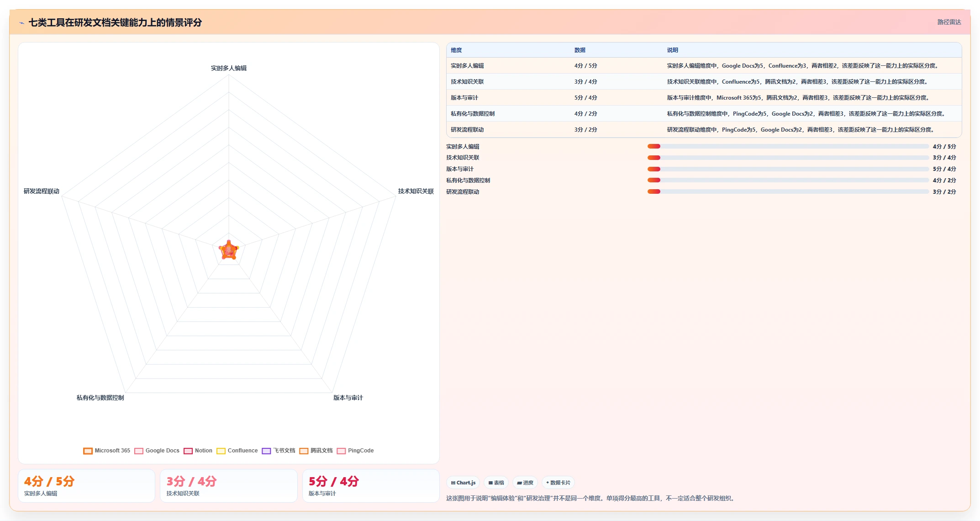Click the 研发流程联动 radar axis label

coord(42,191)
